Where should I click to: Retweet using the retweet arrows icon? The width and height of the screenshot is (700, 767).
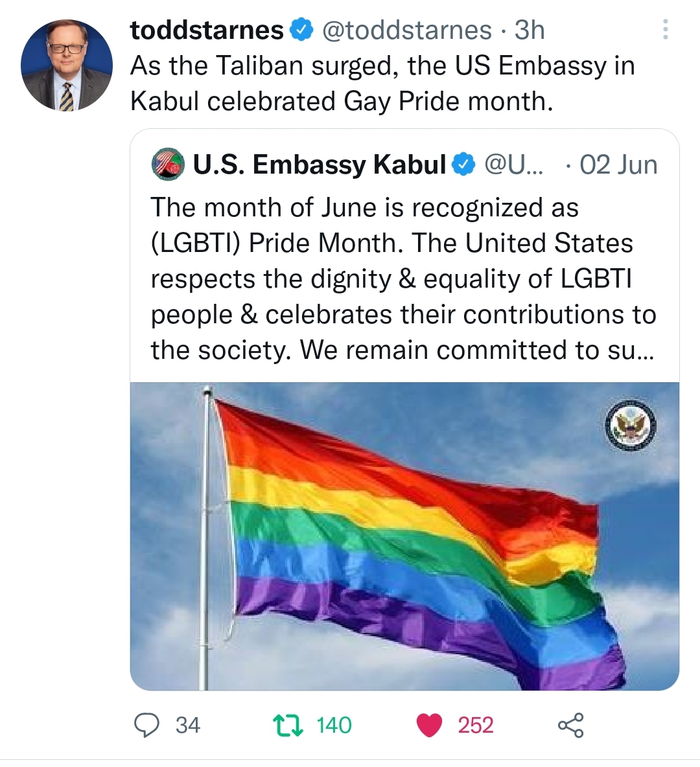coord(288,725)
